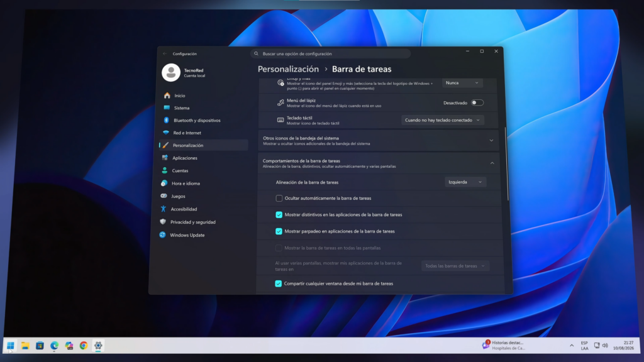This screenshot has width=644, height=362.
Task: Click the Barra de tareas page title
Action: [x=362, y=69]
